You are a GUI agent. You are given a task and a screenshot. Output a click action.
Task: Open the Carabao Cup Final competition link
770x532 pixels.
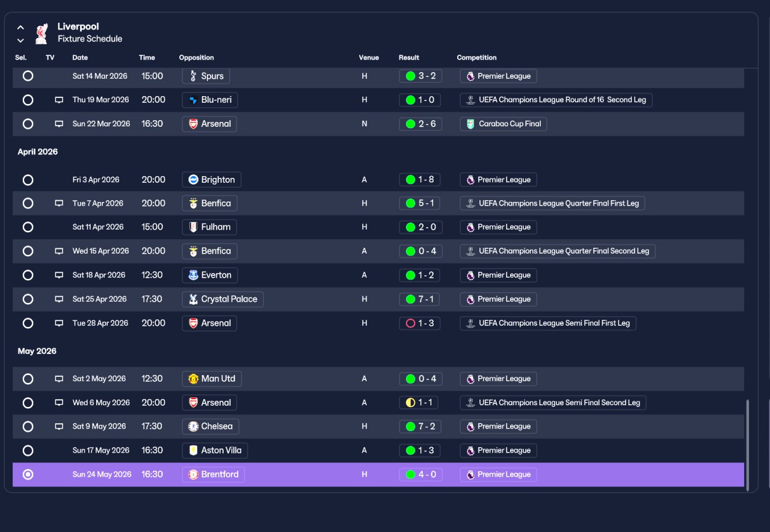[x=504, y=124]
